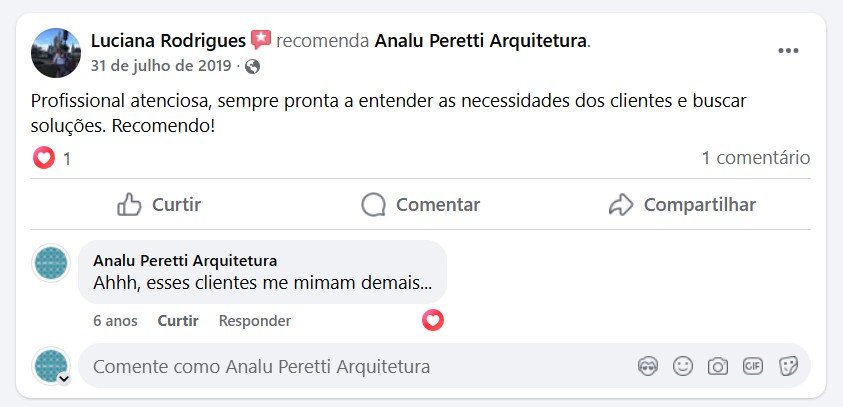Screen dimensions: 843x407
Task: Click the heart reaction icon under post
Action: pyautogui.click(x=44, y=158)
